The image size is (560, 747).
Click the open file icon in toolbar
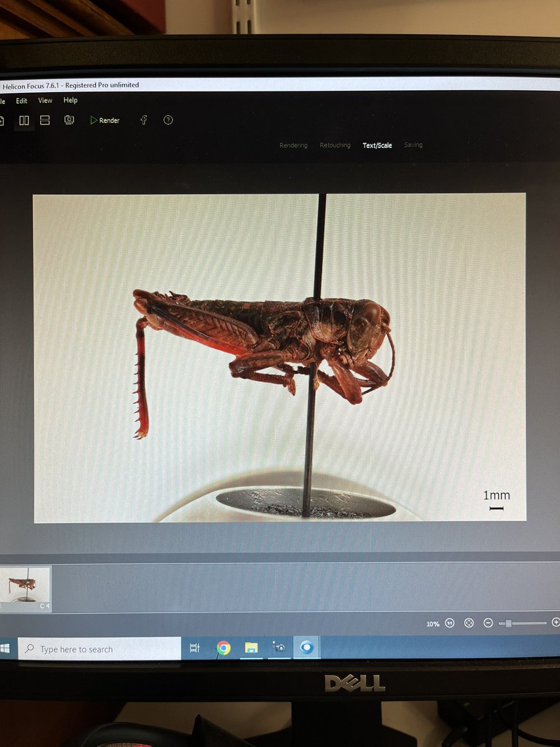(2, 119)
